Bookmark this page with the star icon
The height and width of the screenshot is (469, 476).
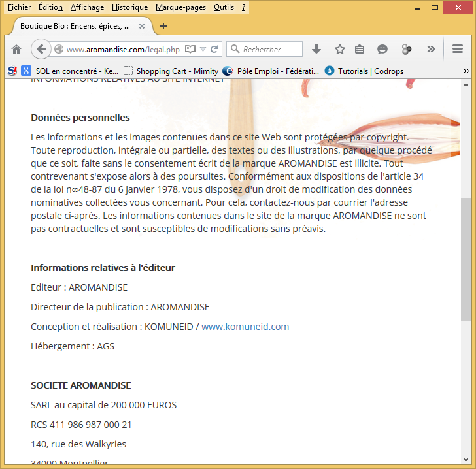(x=340, y=49)
